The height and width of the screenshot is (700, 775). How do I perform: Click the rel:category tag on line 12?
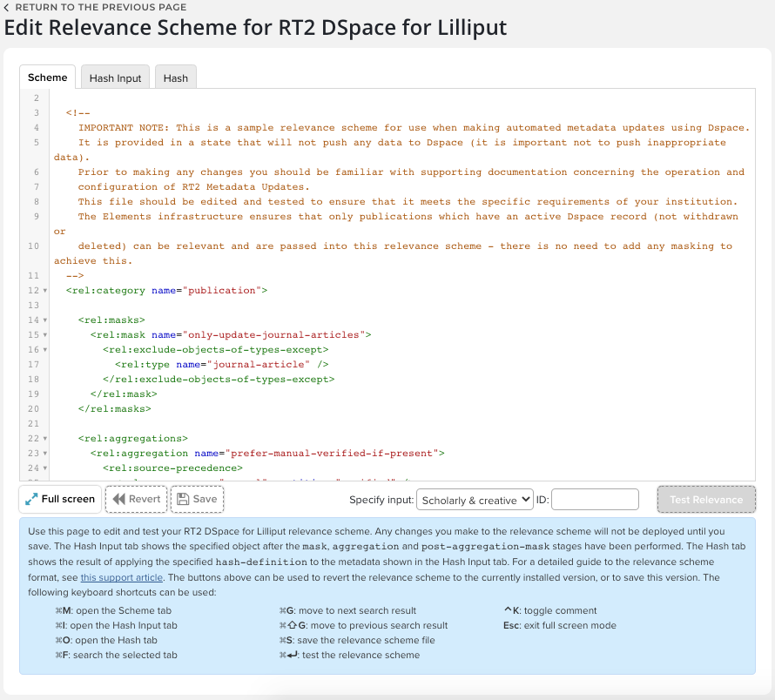[x=105, y=290]
